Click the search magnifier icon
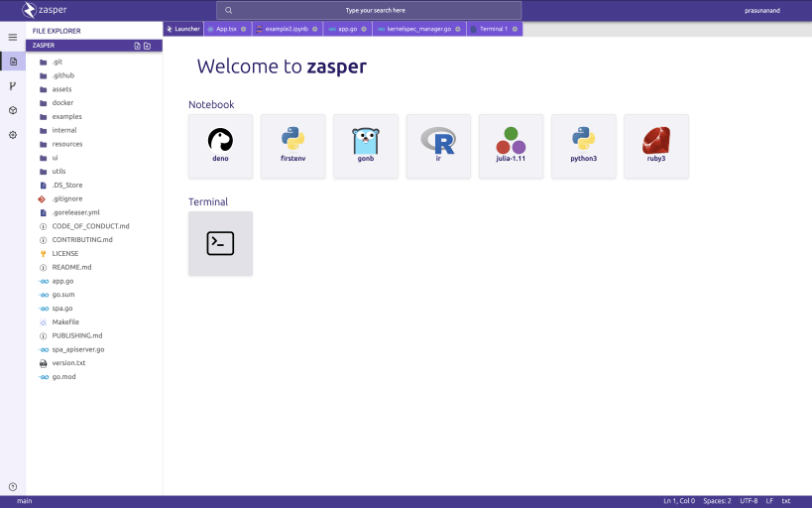Image resolution: width=812 pixels, height=508 pixels. (x=228, y=10)
